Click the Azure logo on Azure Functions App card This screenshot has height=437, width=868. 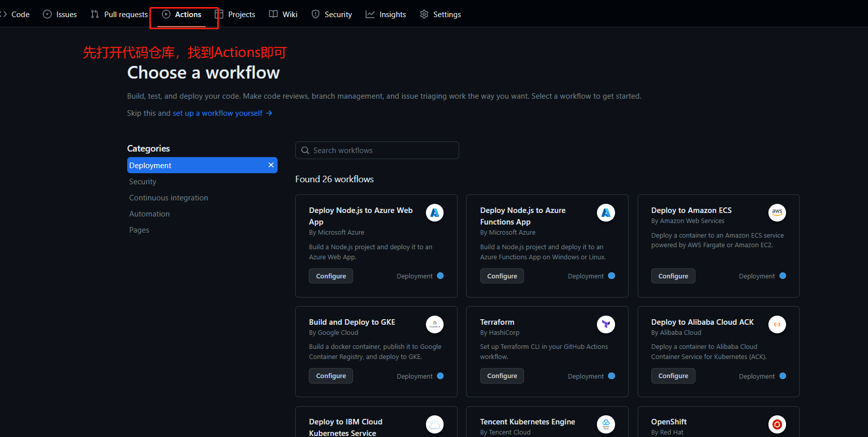coord(605,213)
